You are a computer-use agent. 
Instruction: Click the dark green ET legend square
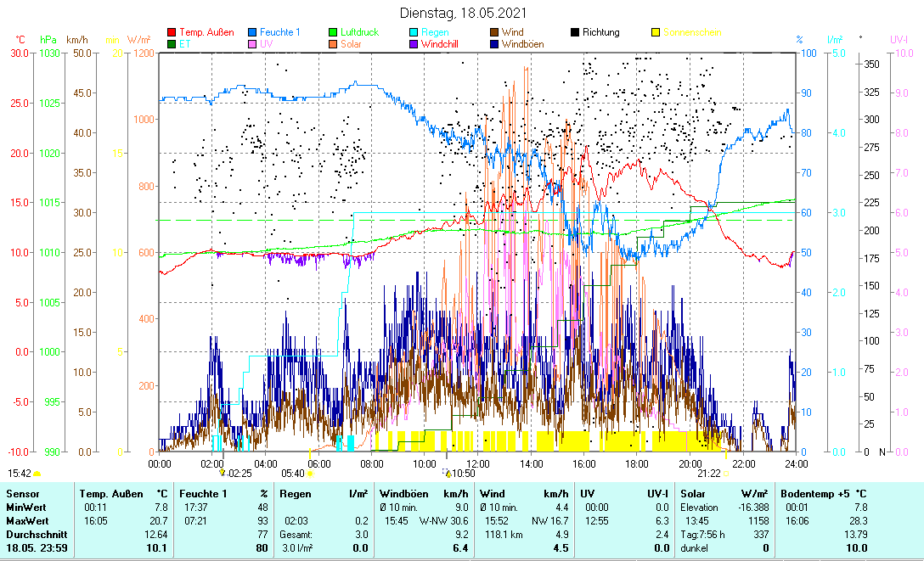click(172, 44)
